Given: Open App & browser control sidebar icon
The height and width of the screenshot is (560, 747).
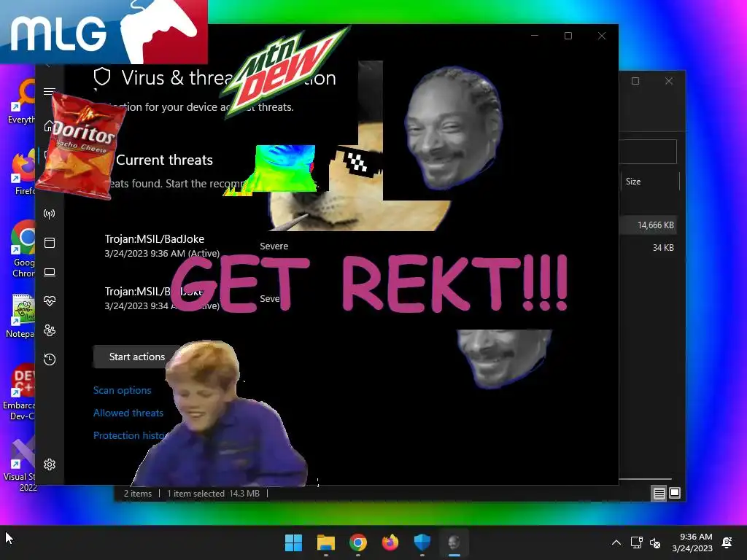Looking at the screenshot, I should point(50,243).
